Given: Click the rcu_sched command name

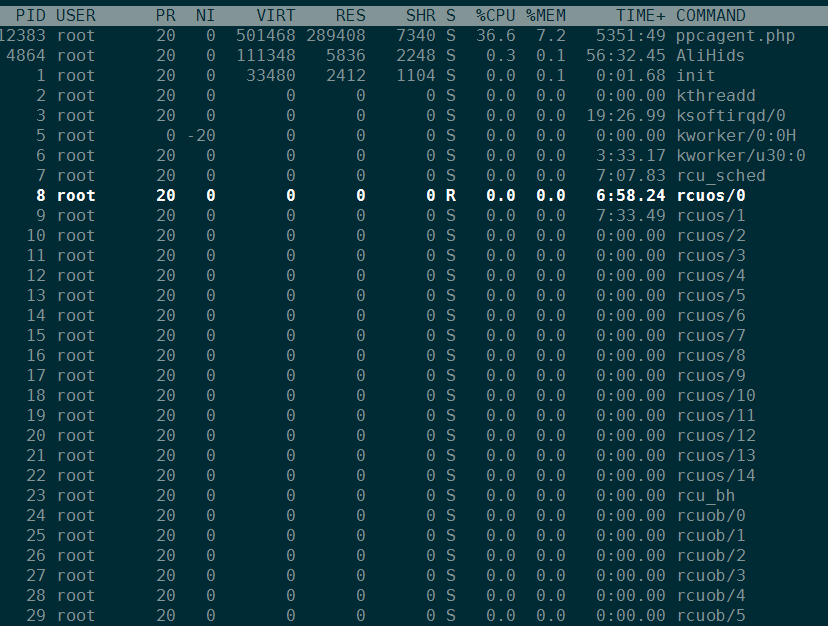Looking at the screenshot, I should pos(721,176).
